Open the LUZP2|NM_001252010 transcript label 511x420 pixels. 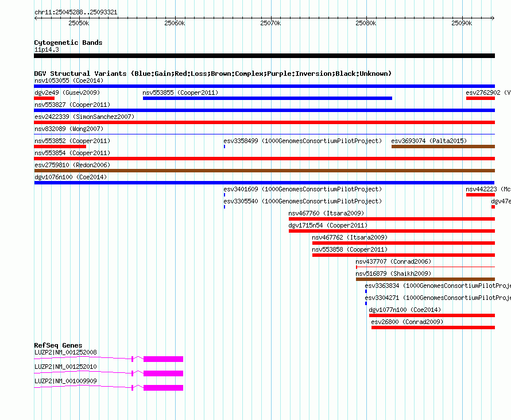(65, 367)
